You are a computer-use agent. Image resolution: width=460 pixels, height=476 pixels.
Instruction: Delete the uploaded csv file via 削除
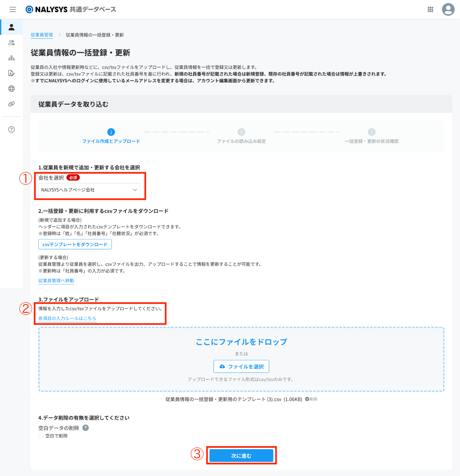click(x=311, y=399)
